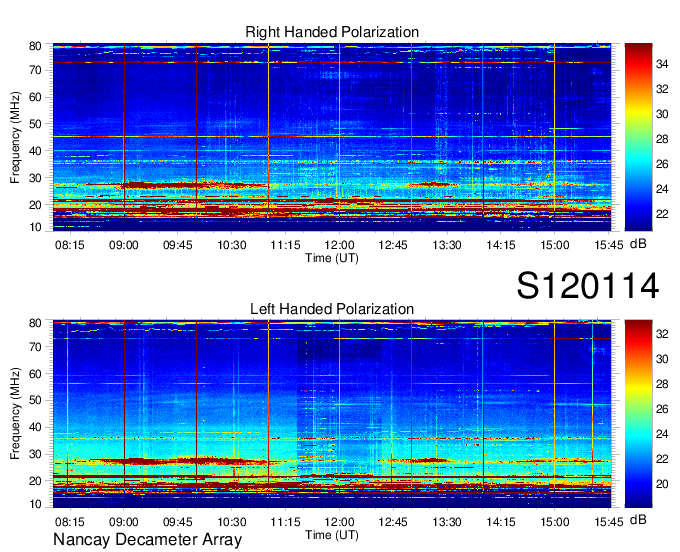Click the "dB" label beside the Right Handed colorbar
The image size is (680, 552).
(x=638, y=244)
